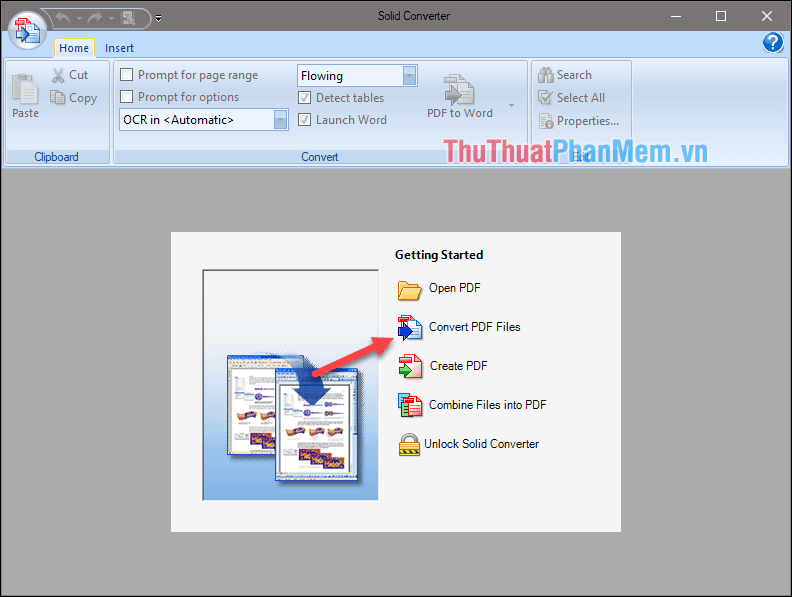Click the Getting Started heading

(439, 255)
